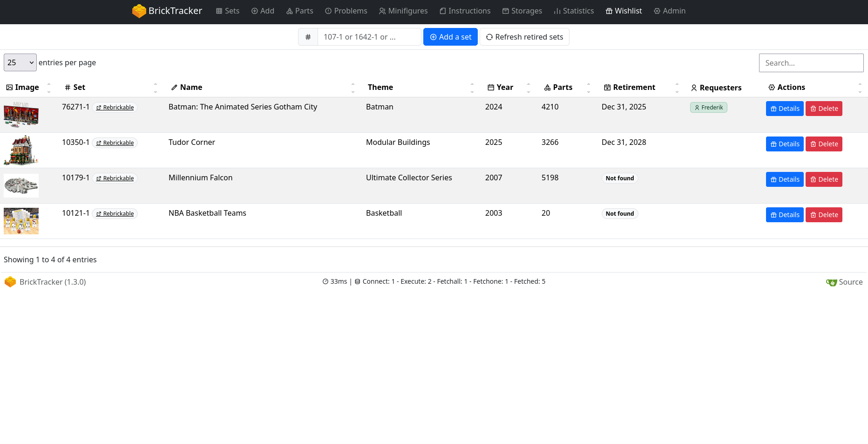
Task: Click the Frederik requester badge
Action: 708,108
